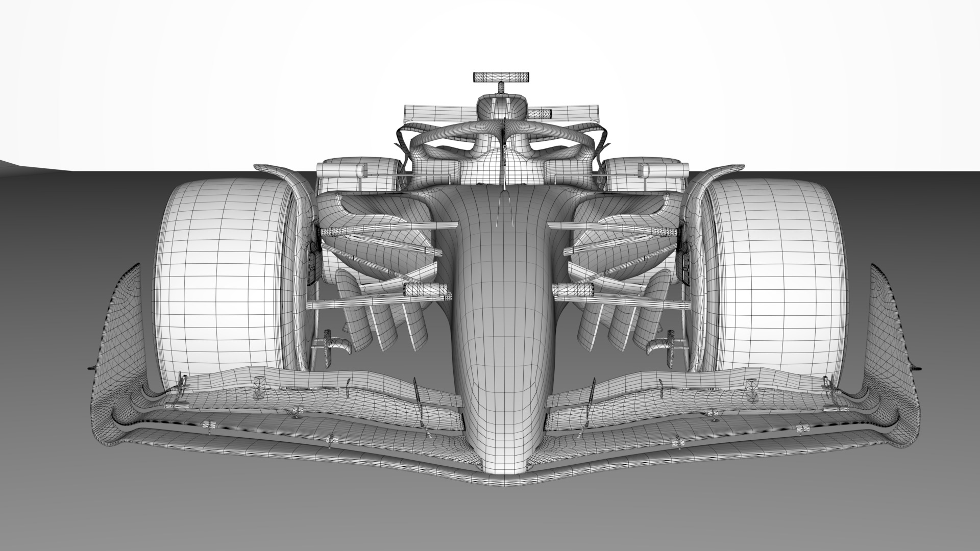Select the T-shaped camera atop the airbox
Image resolution: width=980 pixels, height=551 pixels.
coord(502,82)
